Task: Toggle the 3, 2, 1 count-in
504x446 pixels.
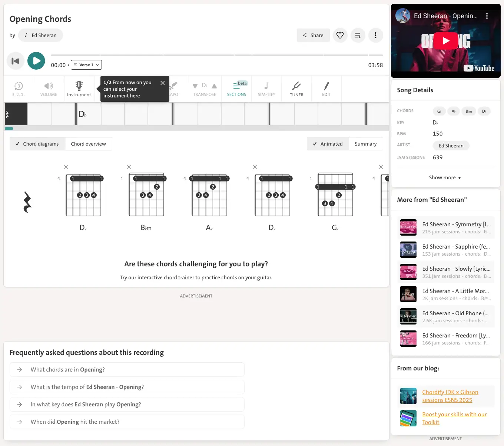Action: click(x=19, y=89)
